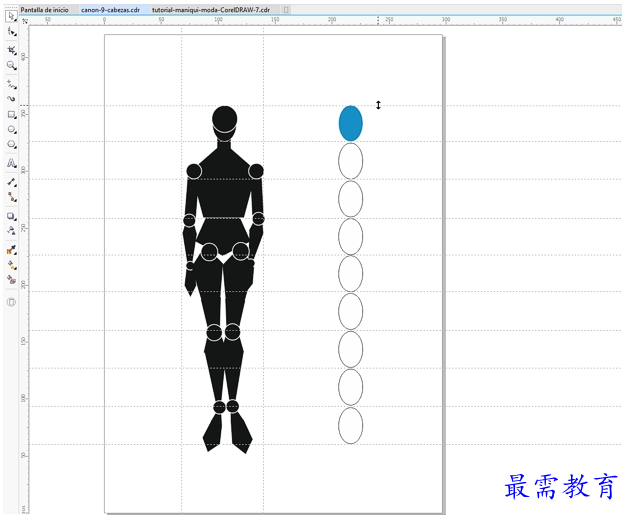
Task: Select the Artistic Media tool
Action: pos(11,98)
